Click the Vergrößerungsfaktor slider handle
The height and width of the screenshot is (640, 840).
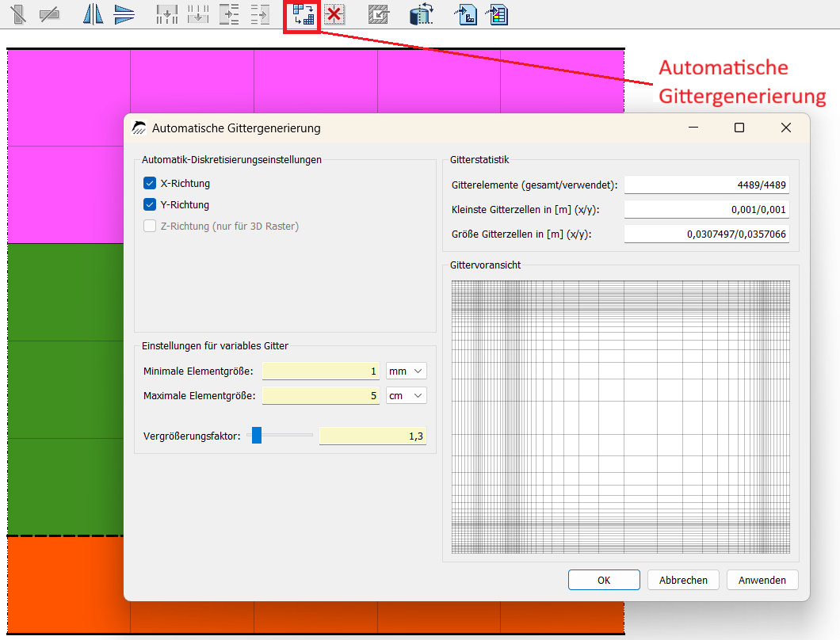click(x=257, y=436)
